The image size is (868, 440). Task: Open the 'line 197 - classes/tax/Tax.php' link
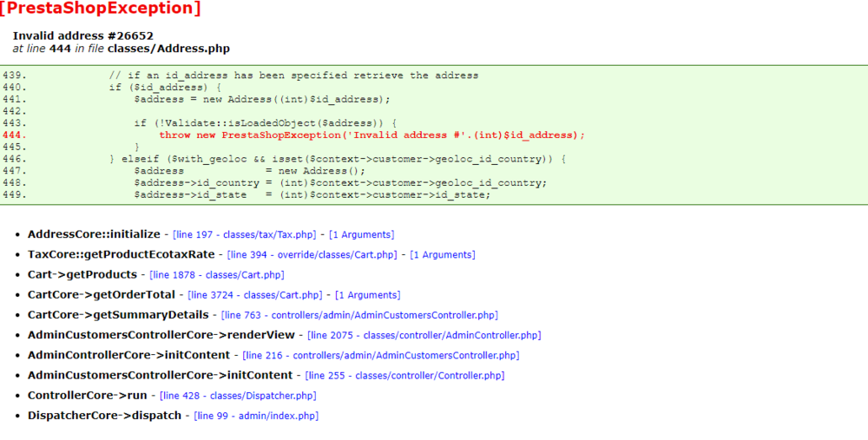pos(244,234)
